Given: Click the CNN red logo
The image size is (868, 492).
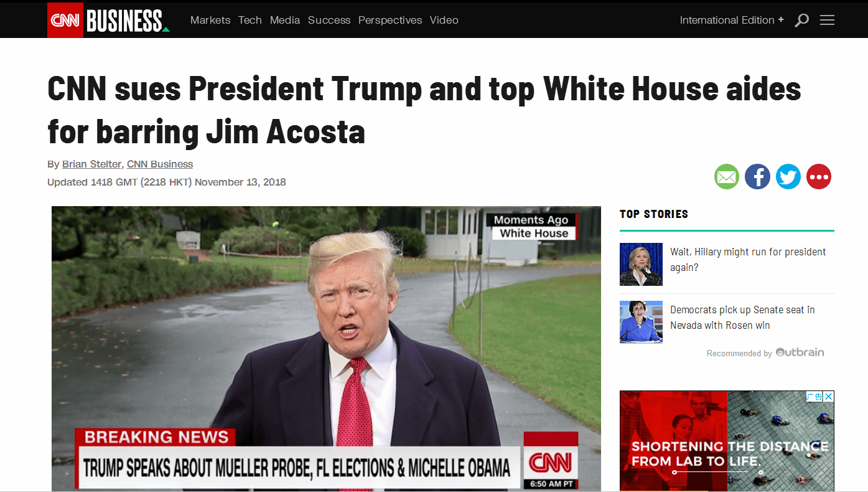Looking at the screenshot, I should (65, 20).
